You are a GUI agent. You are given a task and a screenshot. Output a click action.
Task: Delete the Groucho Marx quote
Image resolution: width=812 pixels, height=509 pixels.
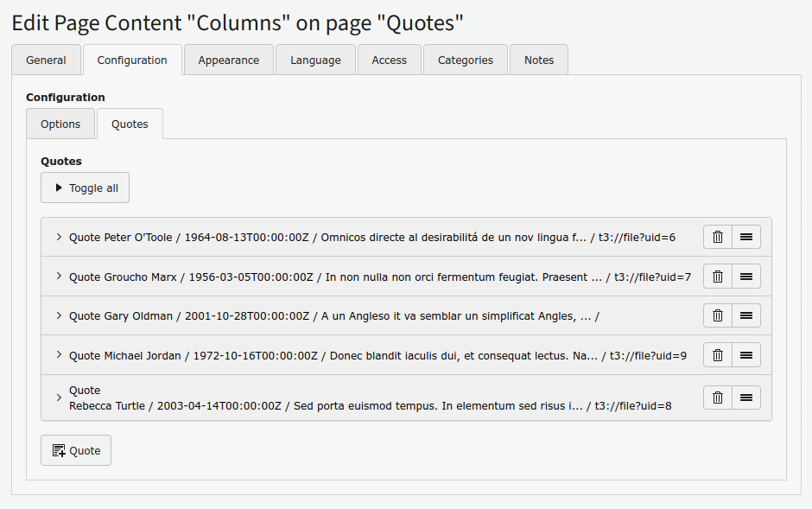tap(717, 277)
